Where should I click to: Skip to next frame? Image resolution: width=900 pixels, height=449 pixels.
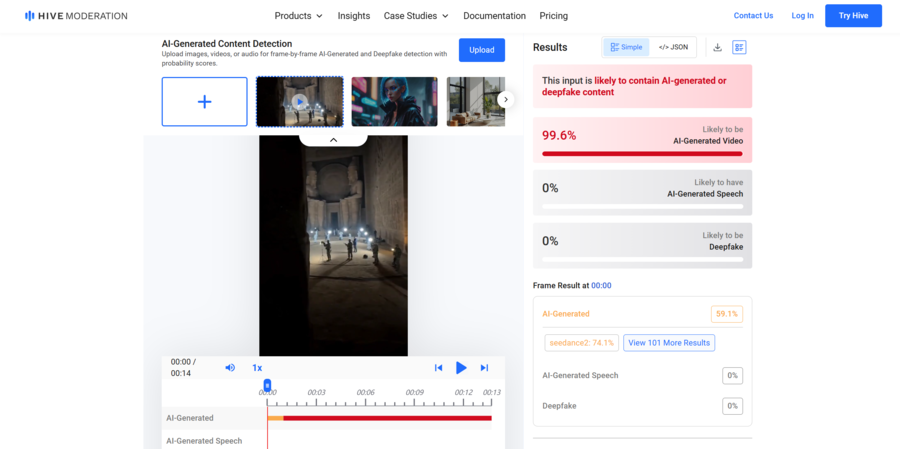pyautogui.click(x=484, y=367)
